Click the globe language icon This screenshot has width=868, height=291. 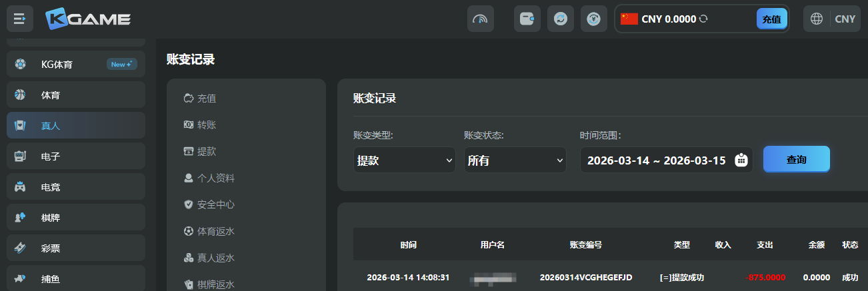[816, 19]
